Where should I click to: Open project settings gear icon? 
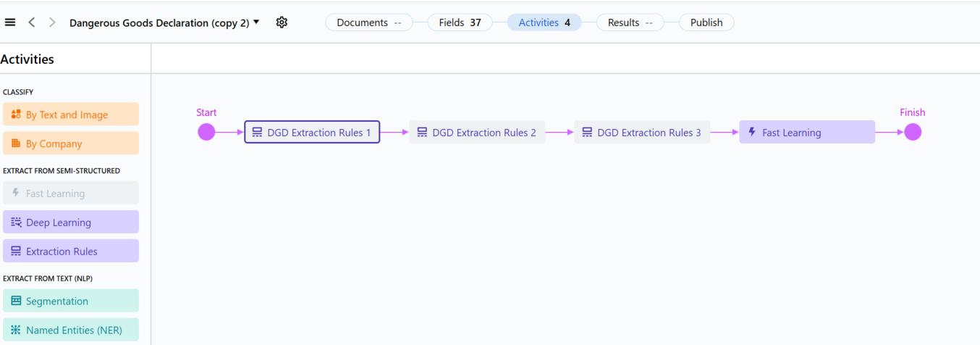[x=282, y=22]
